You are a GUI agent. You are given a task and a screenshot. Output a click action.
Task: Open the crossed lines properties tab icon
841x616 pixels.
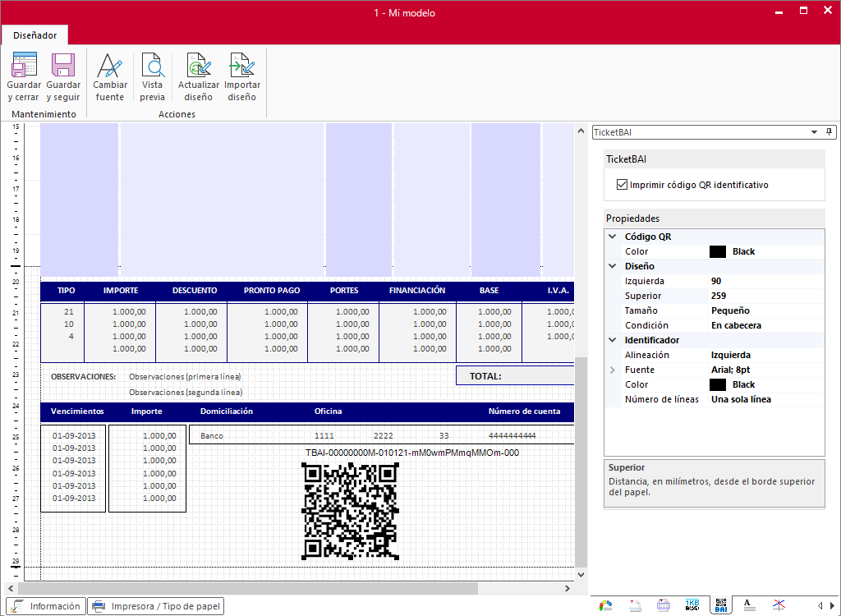[x=779, y=606]
